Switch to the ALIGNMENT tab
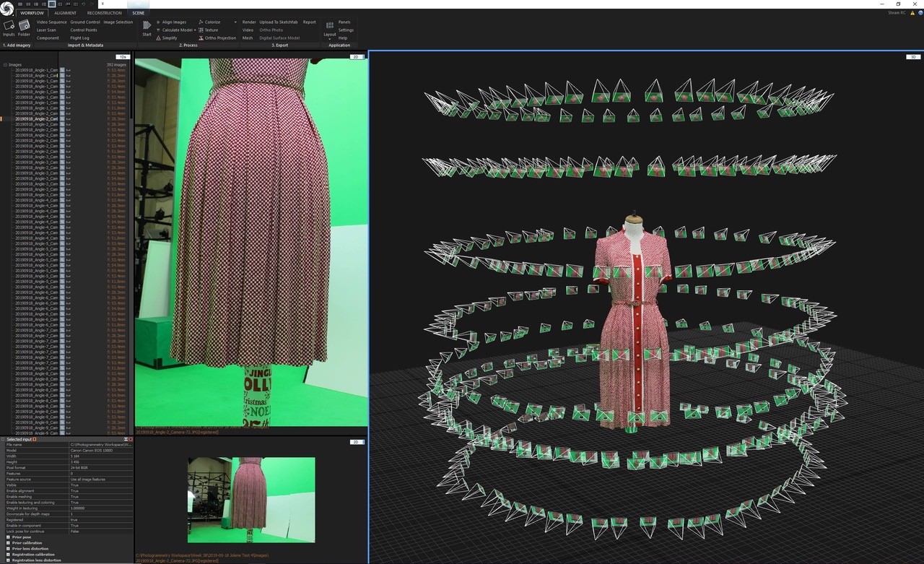Screen dimensions: 924x564 66,12
